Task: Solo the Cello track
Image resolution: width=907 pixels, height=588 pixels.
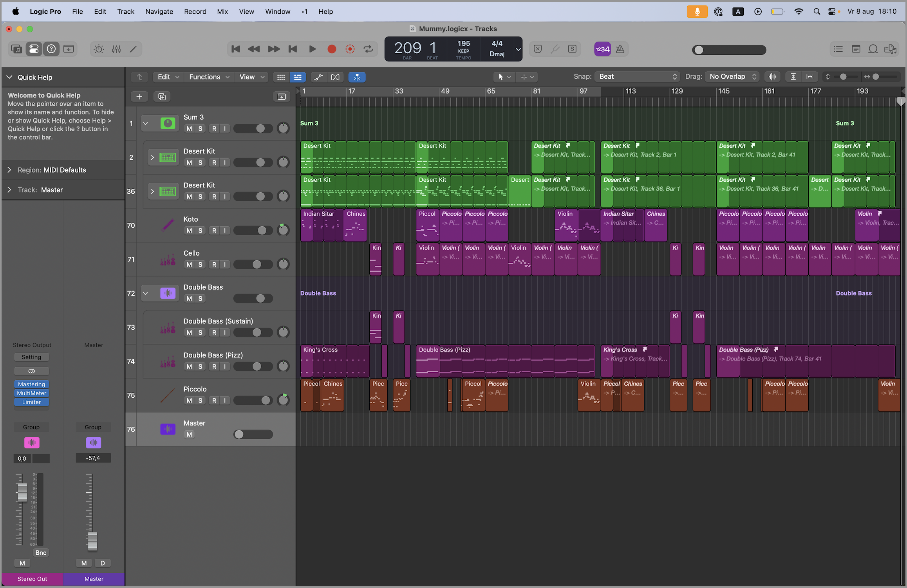Action: (200, 265)
